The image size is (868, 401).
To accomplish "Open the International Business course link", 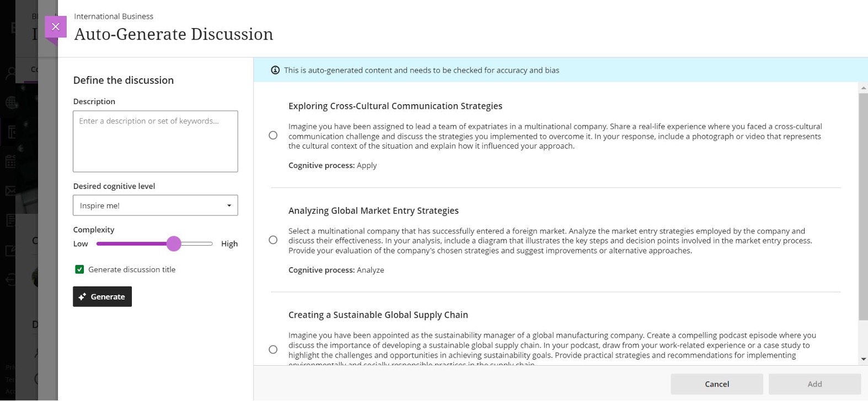I will point(114,16).
